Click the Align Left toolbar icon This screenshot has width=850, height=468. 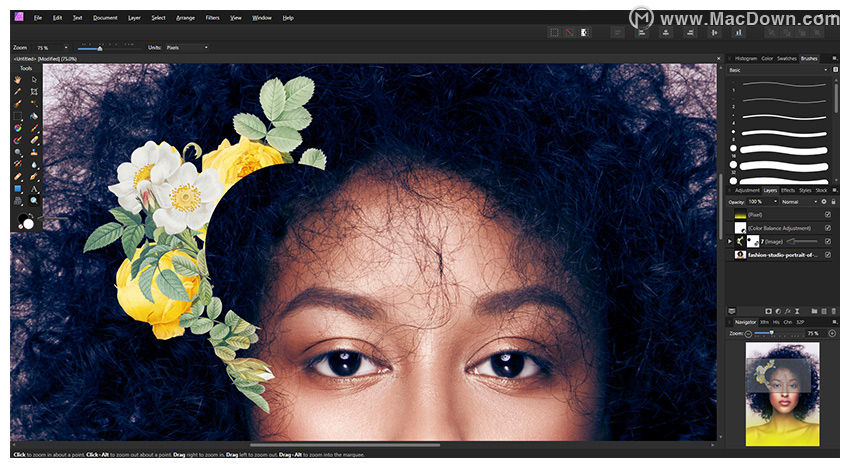642,33
